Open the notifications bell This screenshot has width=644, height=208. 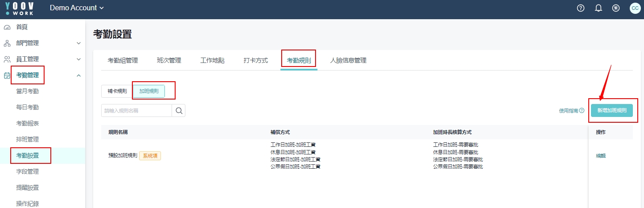pyautogui.click(x=599, y=8)
